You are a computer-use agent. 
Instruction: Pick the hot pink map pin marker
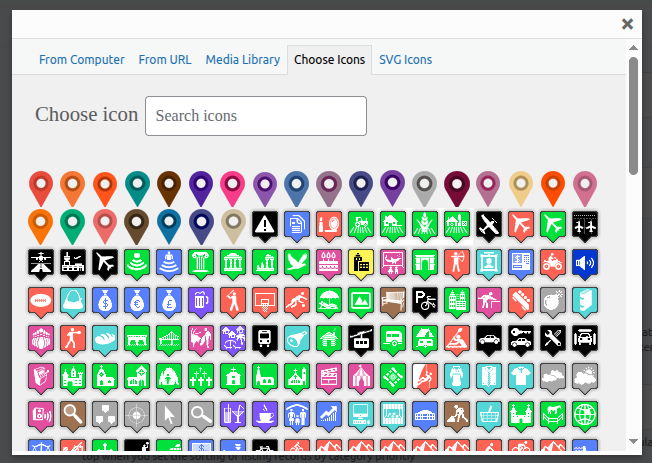tap(232, 189)
